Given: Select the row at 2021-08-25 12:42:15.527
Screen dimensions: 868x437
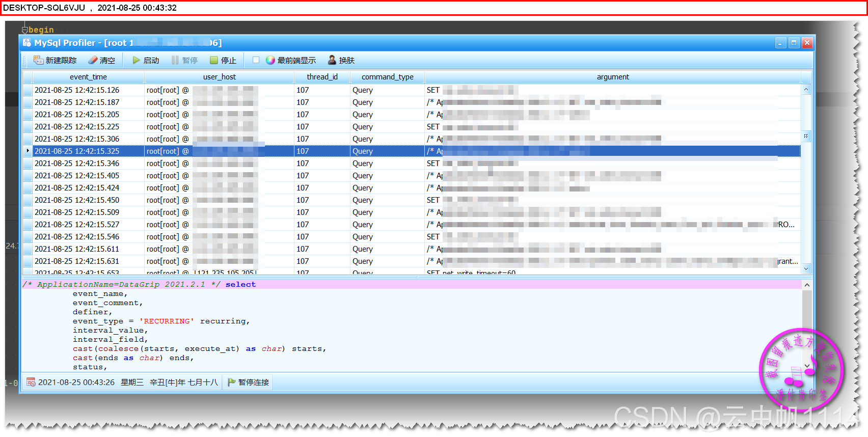Looking at the screenshot, I should point(412,225).
